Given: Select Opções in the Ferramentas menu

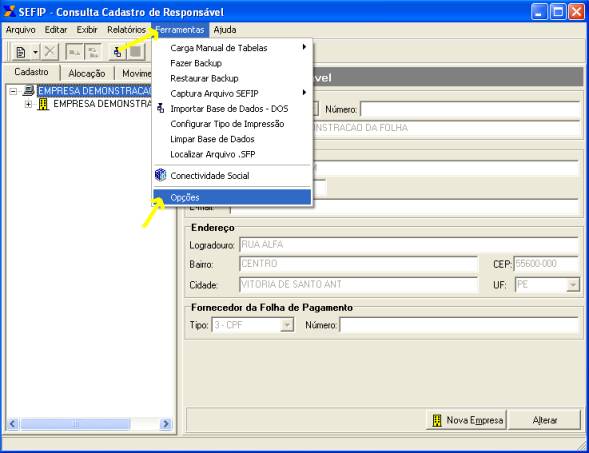Looking at the screenshot, I should (x=232, y=197).
